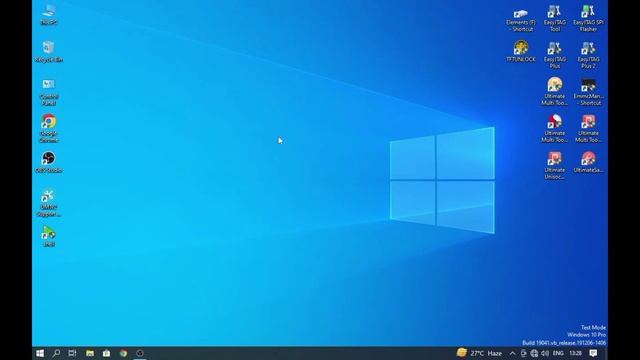
Task: Open the Windows Start menu
Action: pos(40,353)
